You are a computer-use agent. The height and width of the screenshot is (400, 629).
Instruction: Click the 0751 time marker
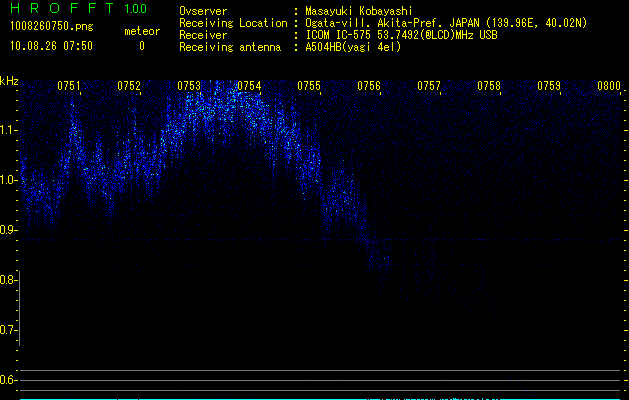pos(70,86)
